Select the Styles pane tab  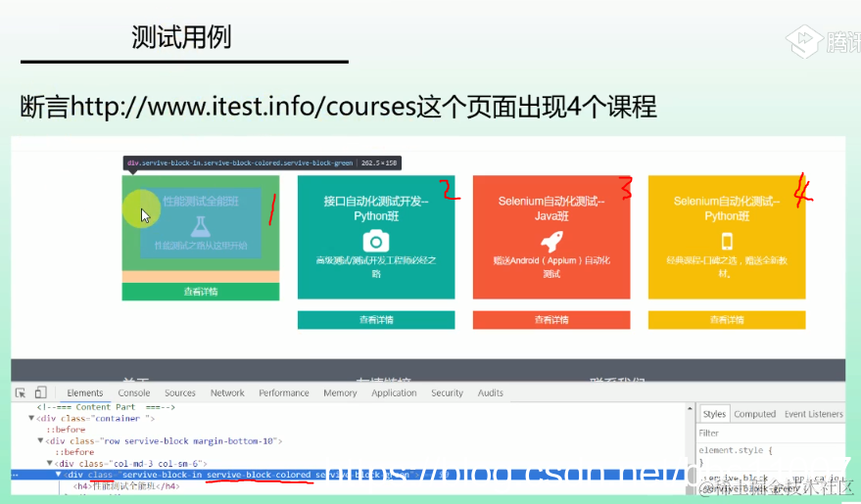click(714, 414)
